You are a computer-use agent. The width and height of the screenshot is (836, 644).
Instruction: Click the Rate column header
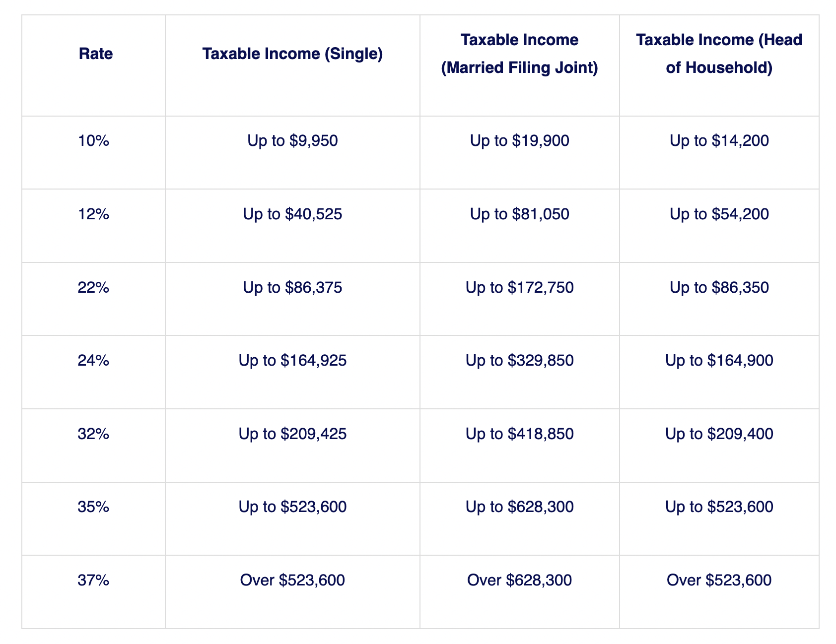click(96, 54)
